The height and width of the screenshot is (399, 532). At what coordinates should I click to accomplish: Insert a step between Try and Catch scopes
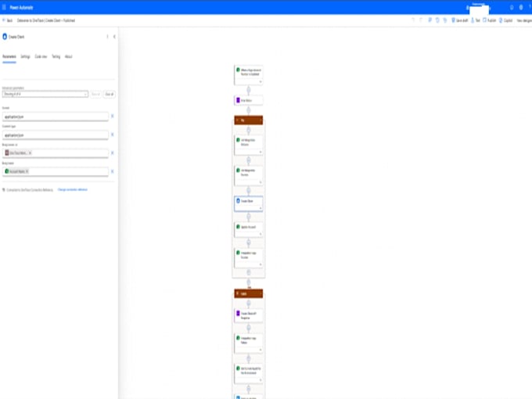248,282
